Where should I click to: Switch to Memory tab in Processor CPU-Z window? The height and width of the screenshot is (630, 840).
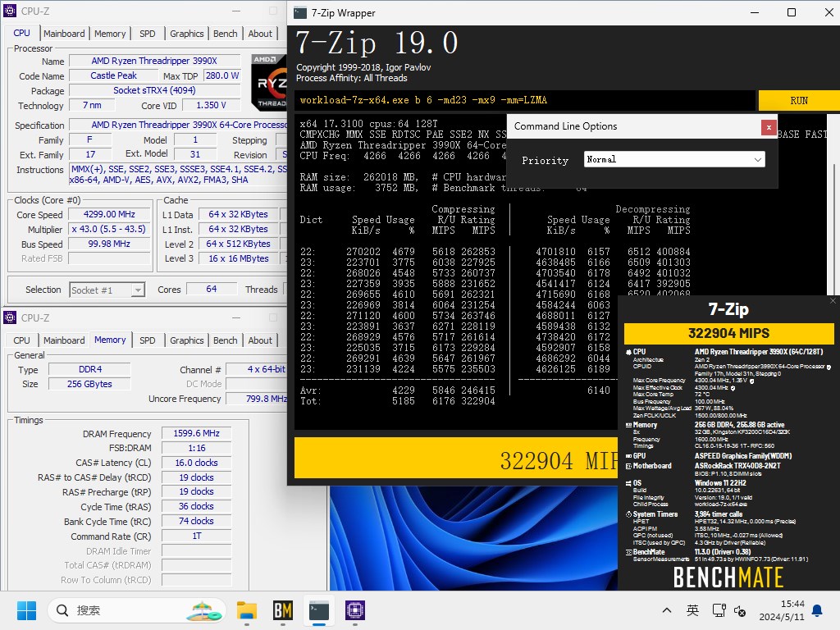tap(110, 34)
